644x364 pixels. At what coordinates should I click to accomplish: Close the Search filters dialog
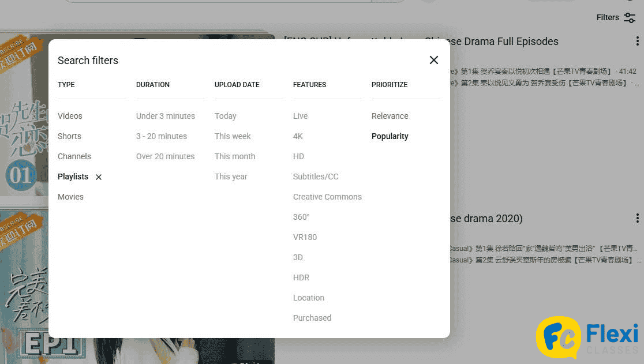tap(434, 60)
